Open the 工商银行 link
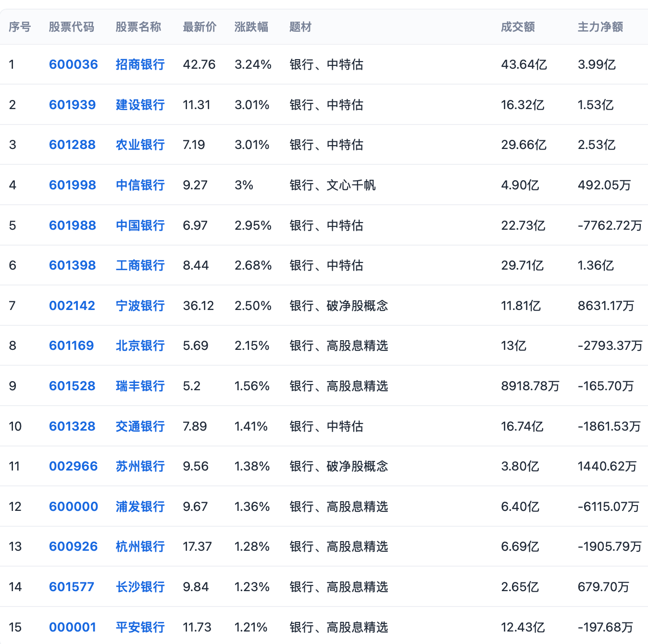 coord(140,265)
